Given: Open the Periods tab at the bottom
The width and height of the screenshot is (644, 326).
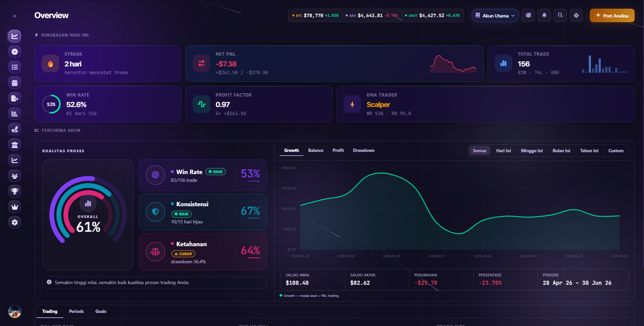Looking at the screenshot, I should (77, 312).
